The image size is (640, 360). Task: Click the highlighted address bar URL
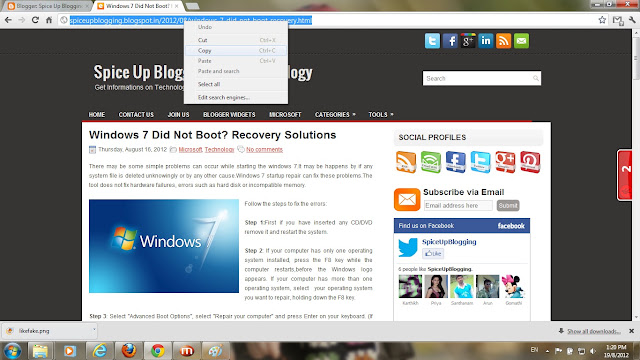point(191,20)
